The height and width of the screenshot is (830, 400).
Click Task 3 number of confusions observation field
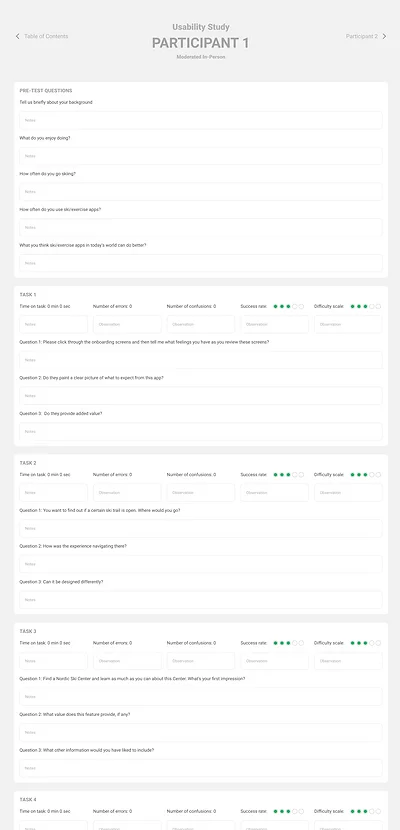coord(201,661)
